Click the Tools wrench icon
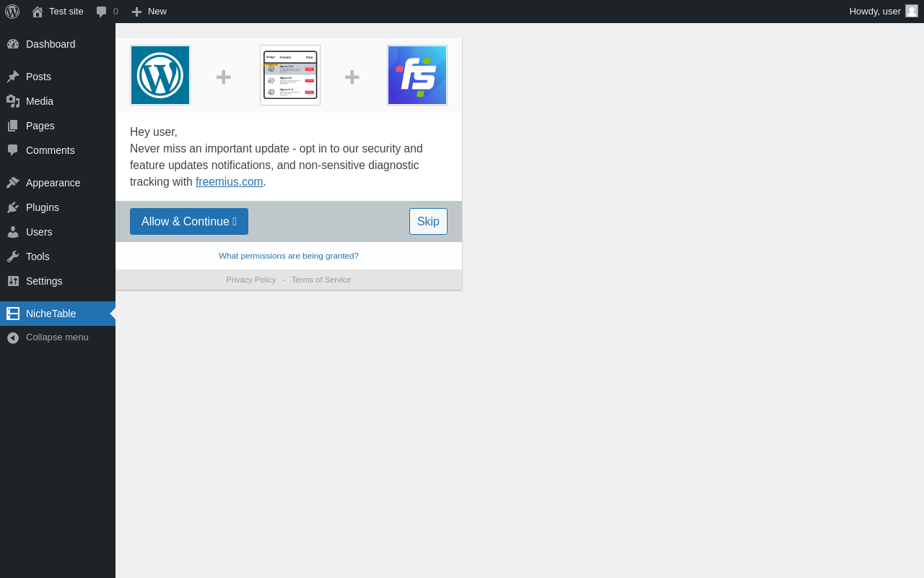Image resolution: width=924 pixels, height=578 pixels. click(13, 256)
